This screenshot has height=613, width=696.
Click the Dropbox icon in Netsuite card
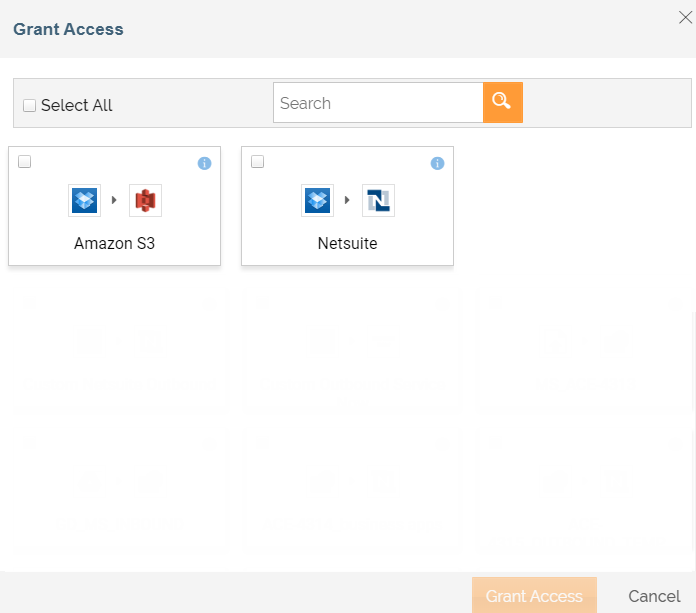tap(318, 201)
